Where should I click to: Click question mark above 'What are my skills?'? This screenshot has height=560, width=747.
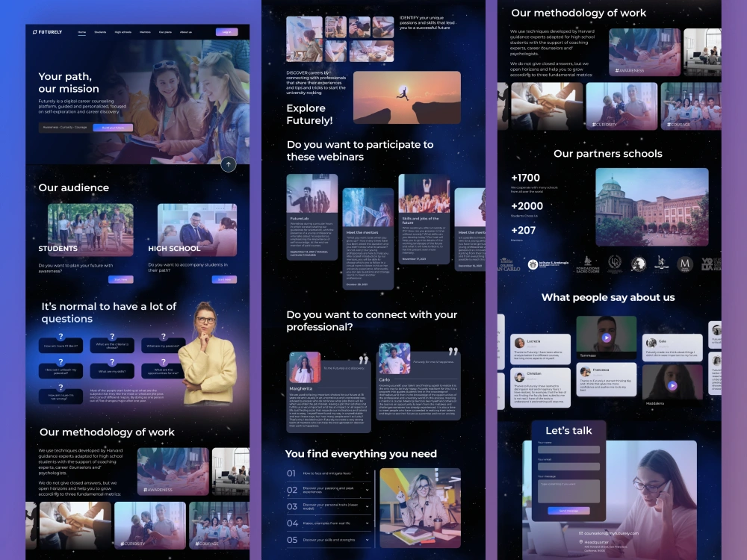(112, 362)
